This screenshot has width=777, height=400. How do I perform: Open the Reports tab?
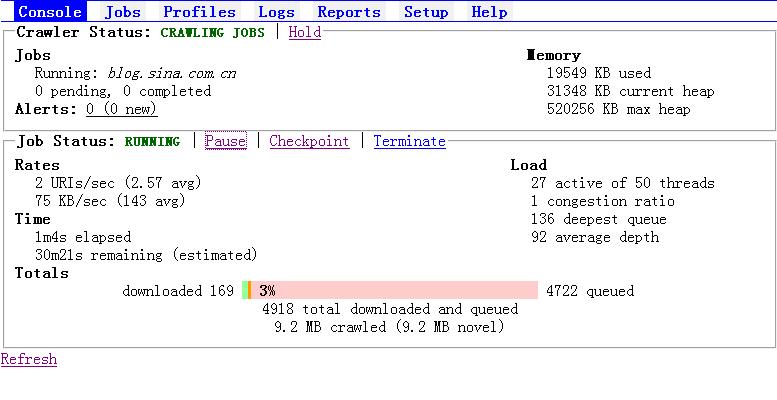pos(349,12)
